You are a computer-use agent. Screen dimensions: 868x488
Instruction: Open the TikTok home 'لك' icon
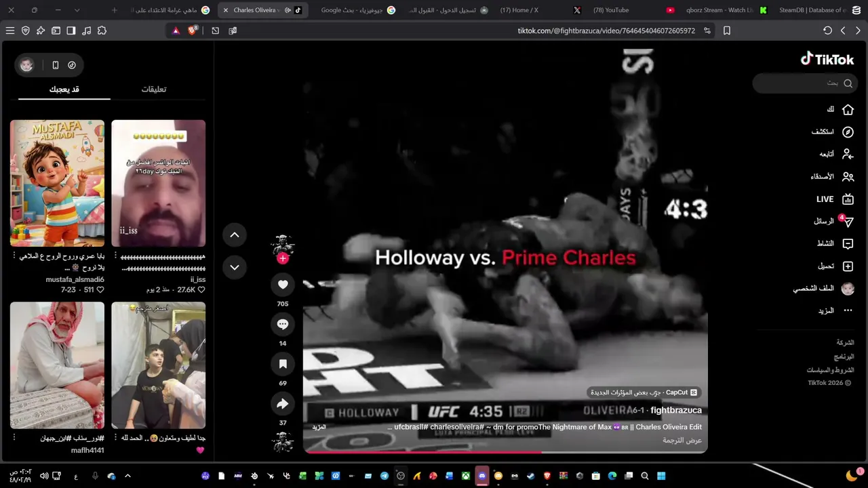click(848, 110)
